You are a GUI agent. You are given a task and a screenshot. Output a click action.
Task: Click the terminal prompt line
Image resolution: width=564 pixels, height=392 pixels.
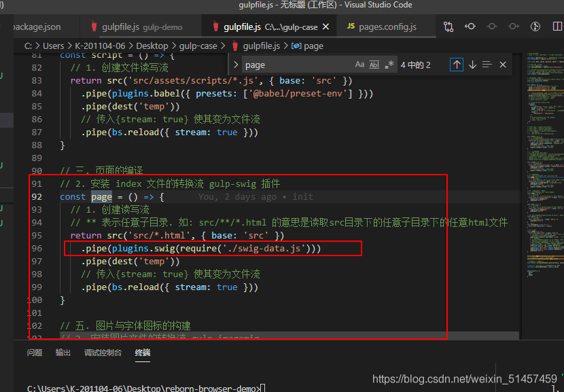tap(146, 389)
